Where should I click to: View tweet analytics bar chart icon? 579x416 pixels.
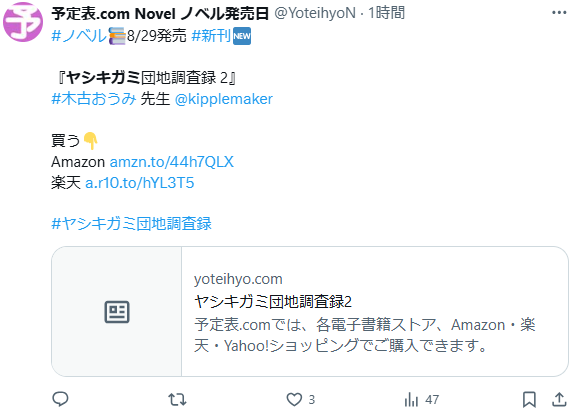[411, 399]
